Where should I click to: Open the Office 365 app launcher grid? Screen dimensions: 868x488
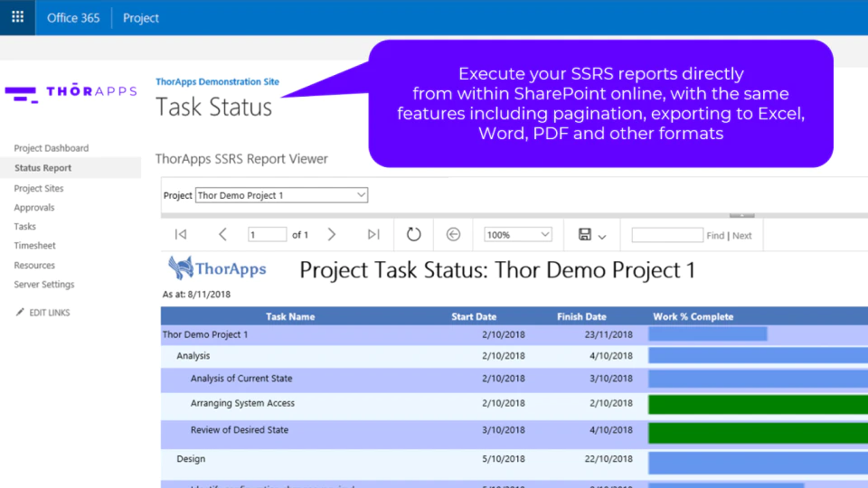(18, 17)
